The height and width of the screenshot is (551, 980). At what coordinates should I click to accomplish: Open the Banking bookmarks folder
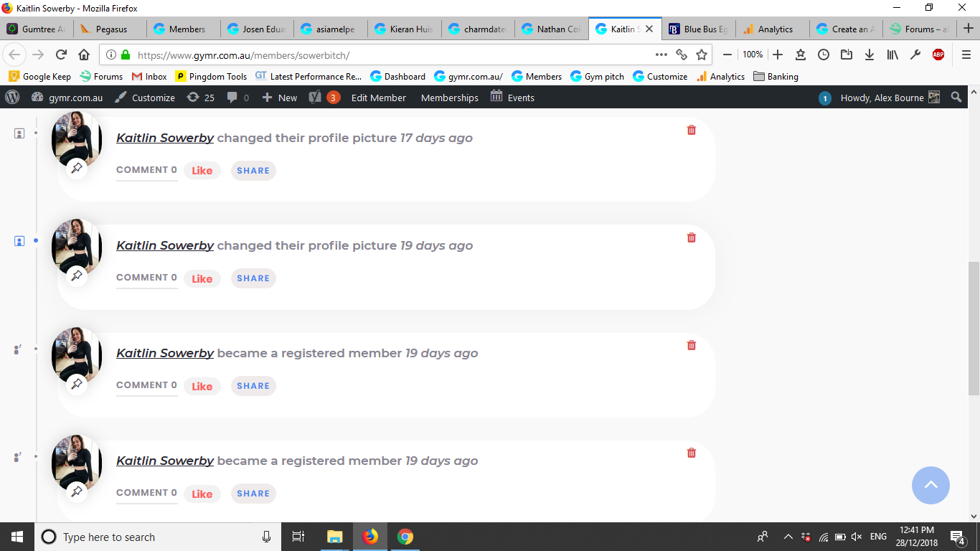click(775, 76)
